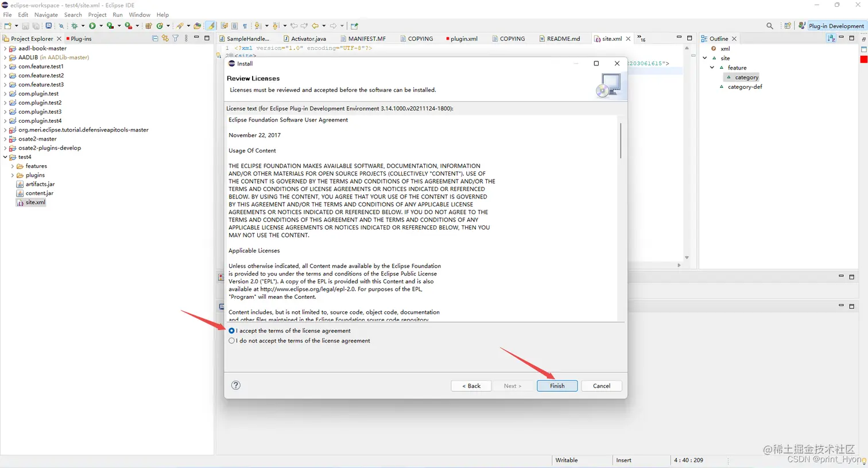This screenshot has height=468, width=868.
Task: Minimize the Project Explorer view
Action: [196, 38]
